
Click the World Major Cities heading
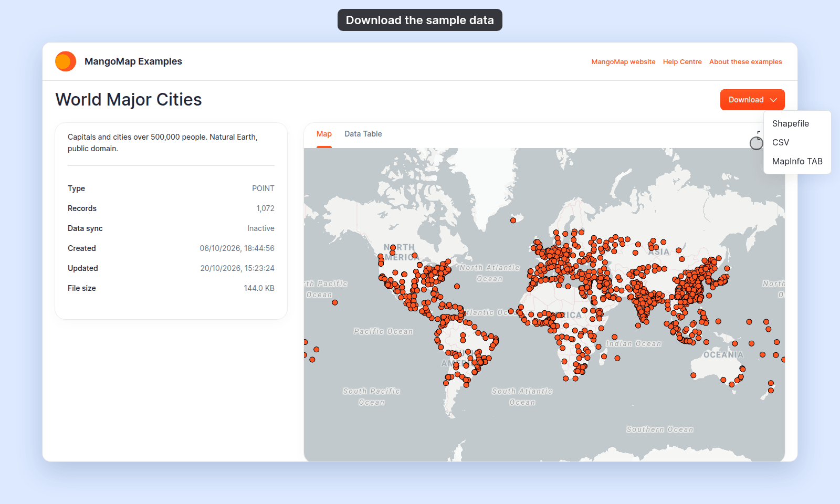click(129, 99)
